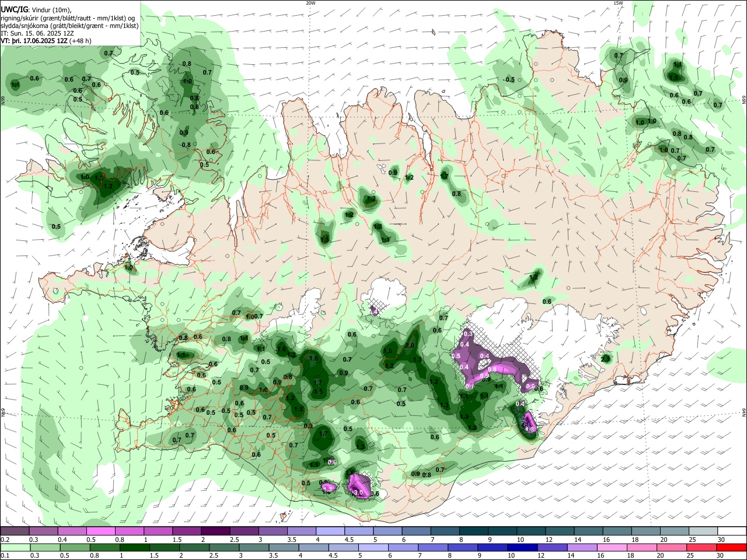Click the snow legend swatch between 20 and 25

tap(673, 531)
